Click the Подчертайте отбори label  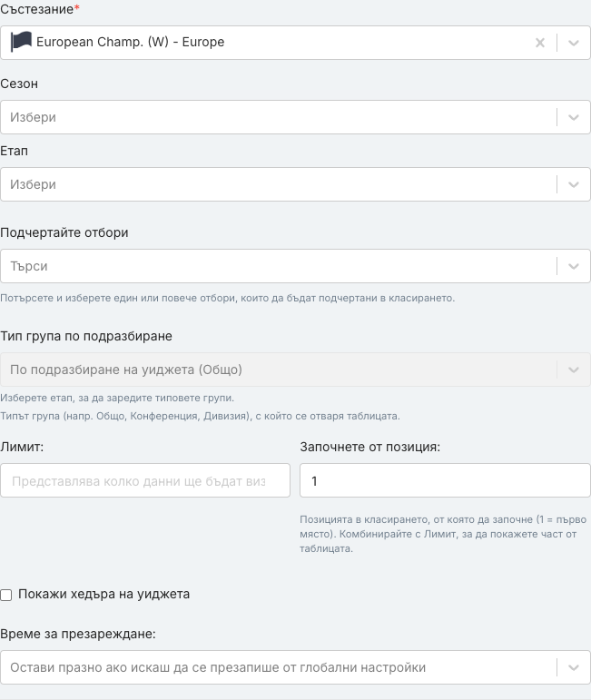(x=64, y=232)
